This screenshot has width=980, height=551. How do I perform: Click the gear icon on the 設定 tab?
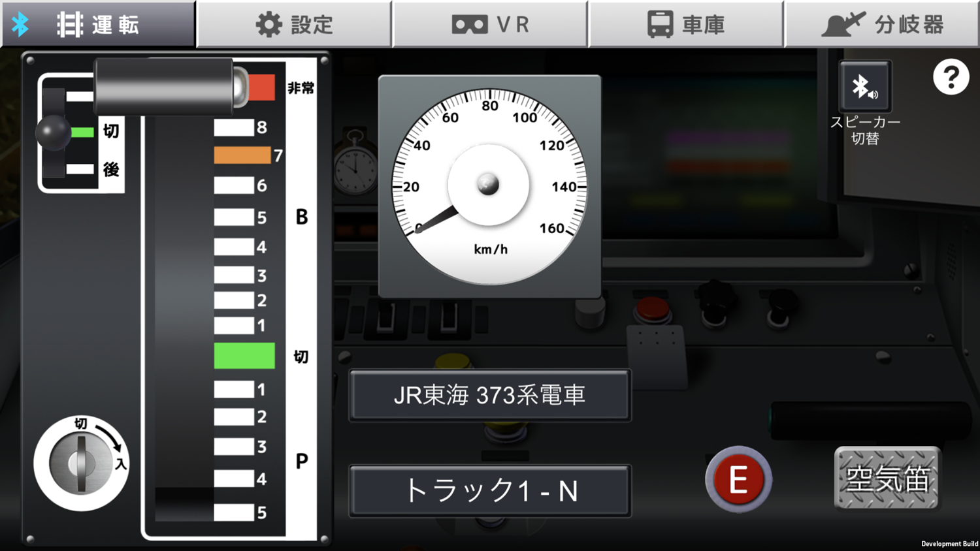click(269, 25)
